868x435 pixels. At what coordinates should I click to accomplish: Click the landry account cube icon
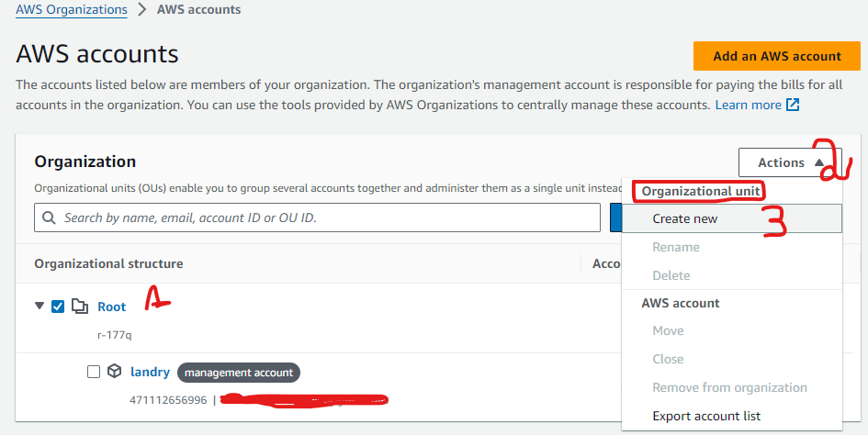(x=114, y=372)
